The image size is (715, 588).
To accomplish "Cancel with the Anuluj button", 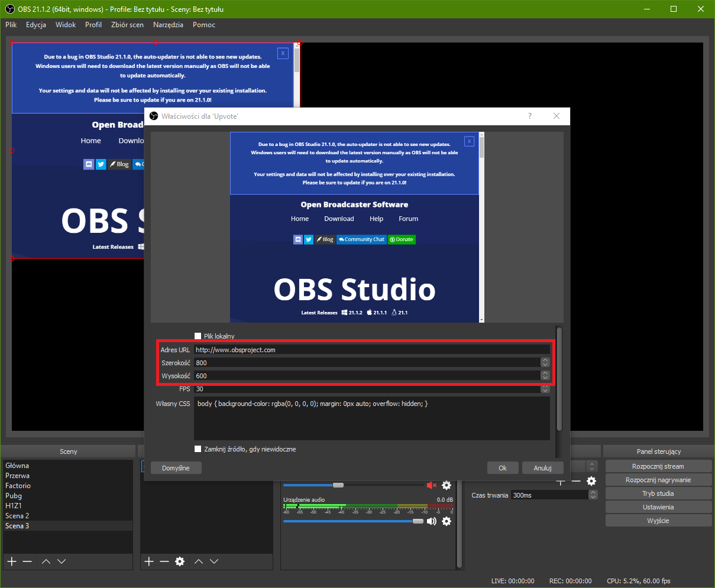I will (x=543, y=468).
